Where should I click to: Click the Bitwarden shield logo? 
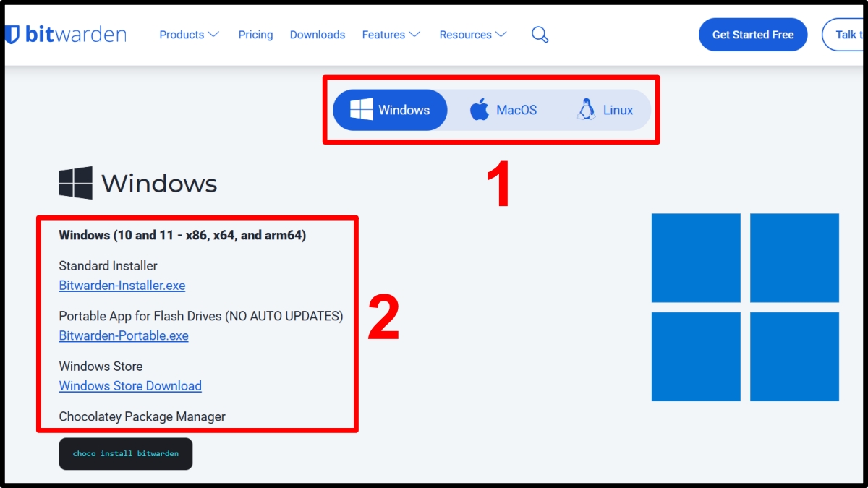click(12, 35)
